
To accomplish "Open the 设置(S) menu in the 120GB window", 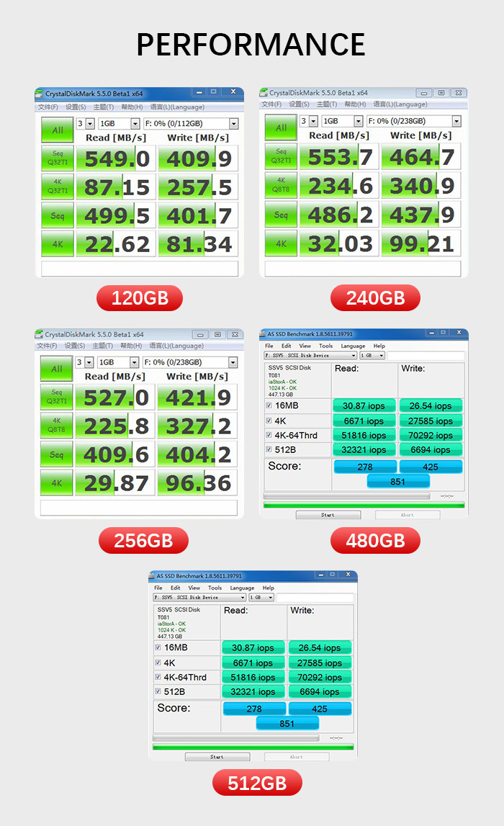I will coord(76,107).
